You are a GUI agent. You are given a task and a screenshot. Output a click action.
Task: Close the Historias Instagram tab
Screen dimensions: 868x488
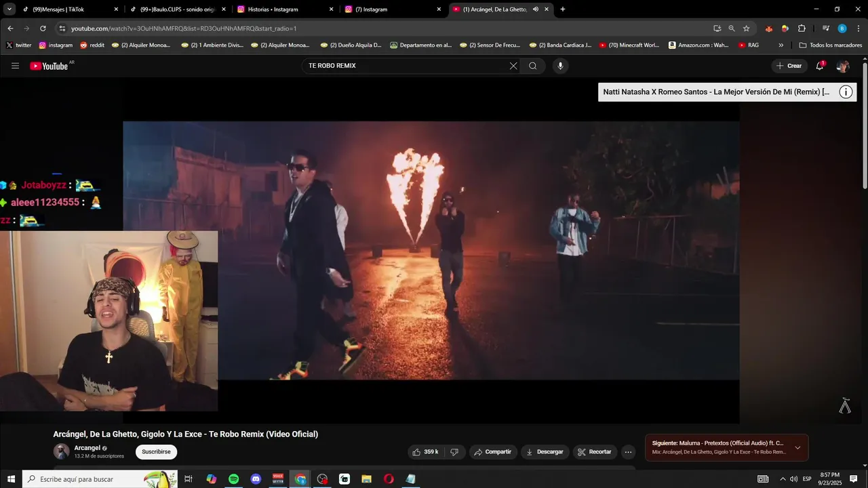click(x=331, y=9)
